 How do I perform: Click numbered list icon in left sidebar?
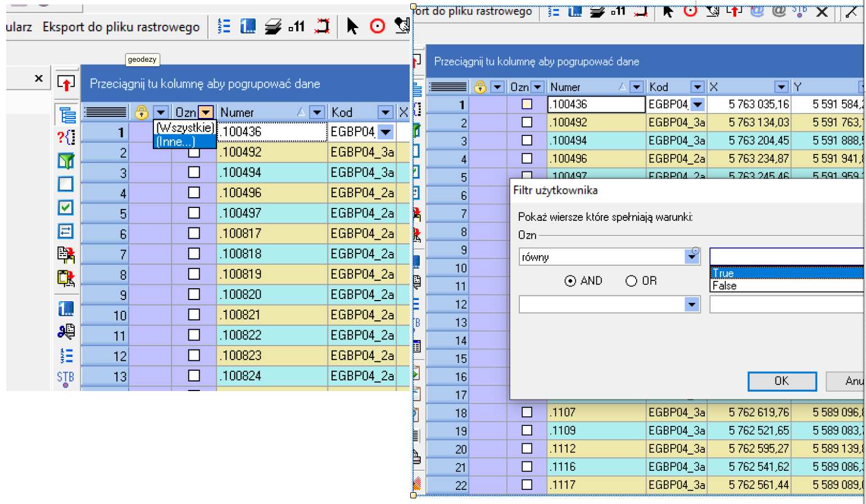coord(66,356)
